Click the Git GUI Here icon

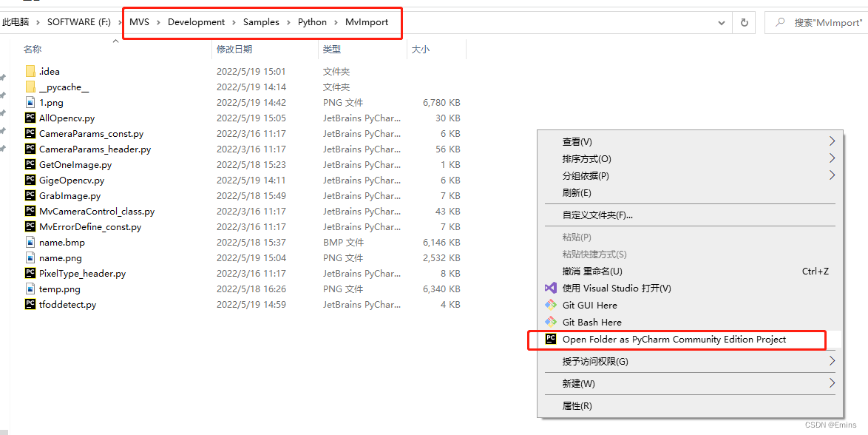550,305
